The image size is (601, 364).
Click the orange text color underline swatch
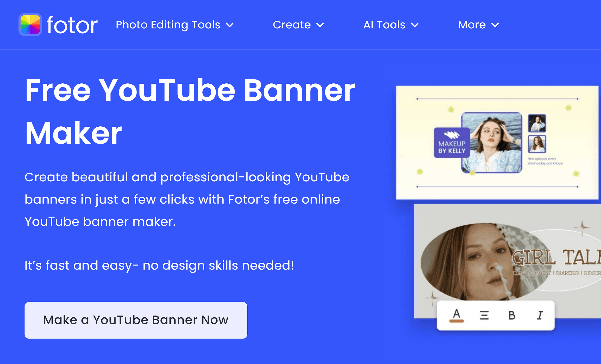tap(457, 321)
